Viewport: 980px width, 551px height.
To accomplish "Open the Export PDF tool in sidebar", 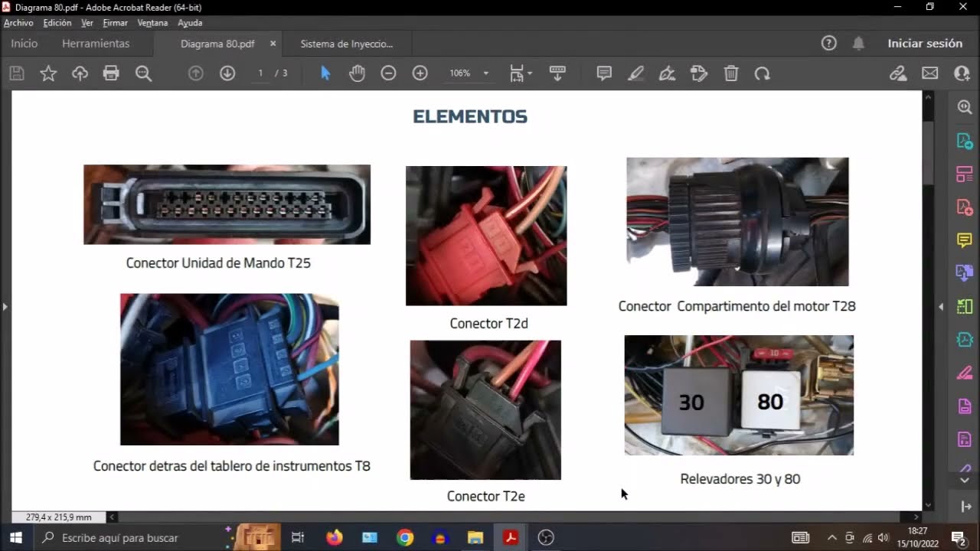I will tap(965, 142).
